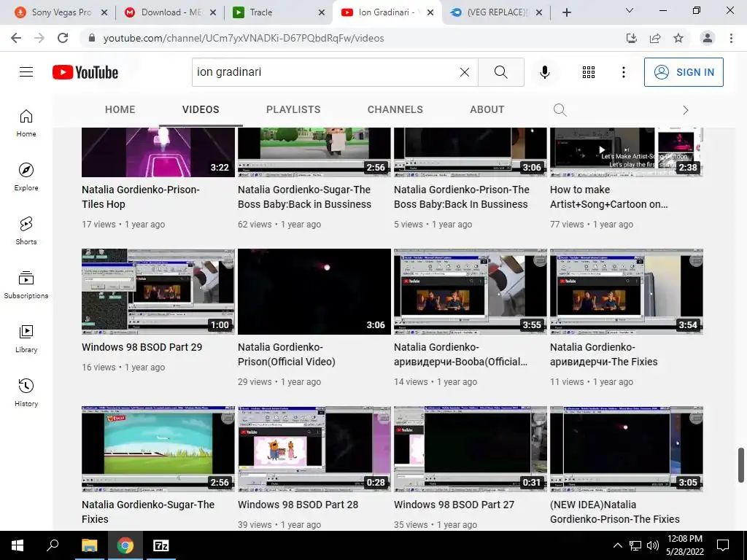Image resolution: width=747 pixels, height=560 pixels.
Task: Open Natalia Gordienko-Prison-Tiles Hop video title
Action: click(141, 197)
